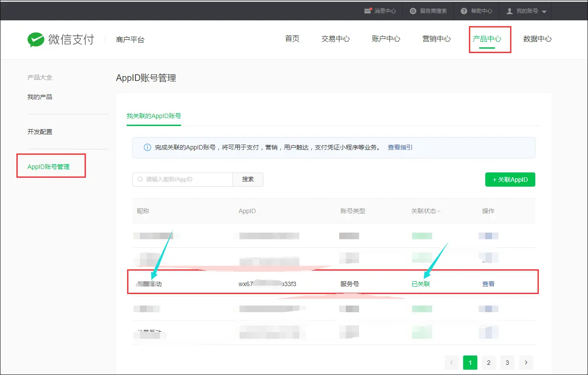Select 我的产品 in the sidebar

point(40,97)
